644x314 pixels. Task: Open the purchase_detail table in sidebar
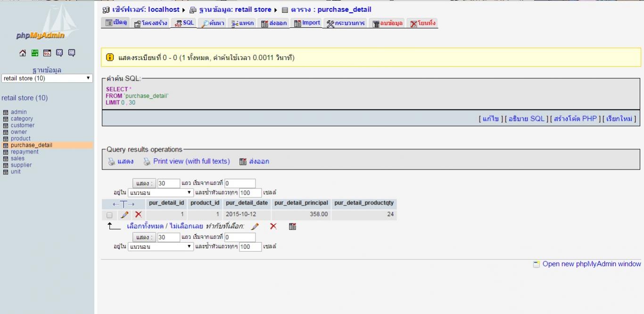32,145
